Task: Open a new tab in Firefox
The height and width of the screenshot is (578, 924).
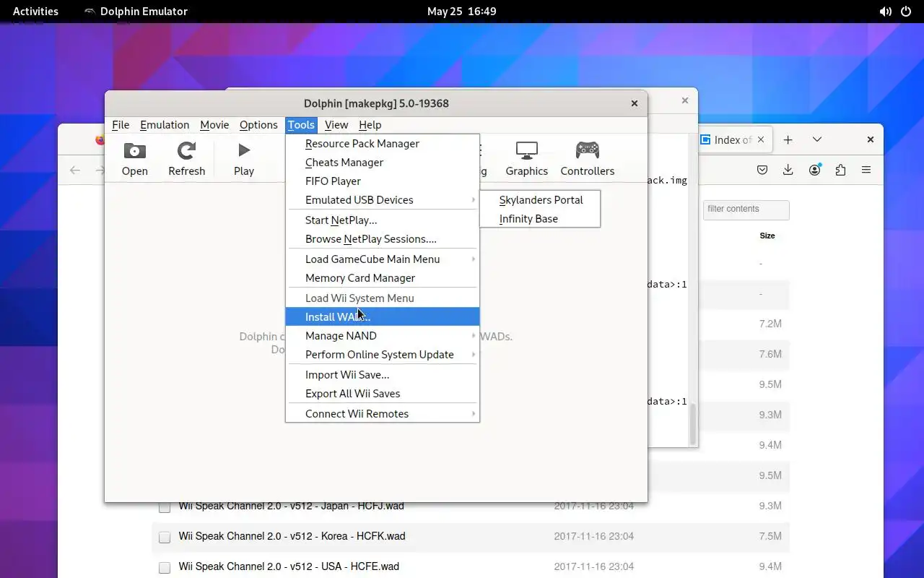Action: [x=788, y=139]
